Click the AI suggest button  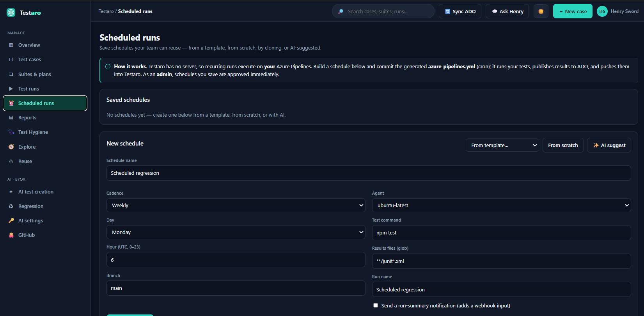tap(609, 145)
